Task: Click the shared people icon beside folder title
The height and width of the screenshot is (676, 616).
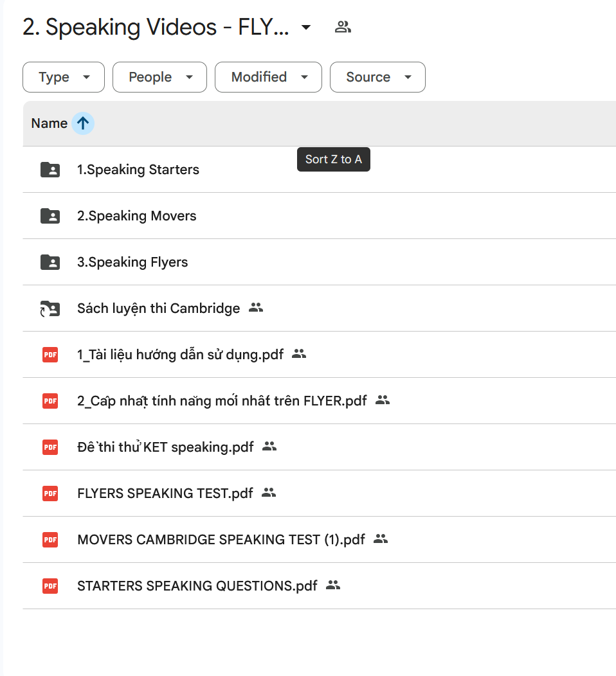Action: click(x=343, y=27)
